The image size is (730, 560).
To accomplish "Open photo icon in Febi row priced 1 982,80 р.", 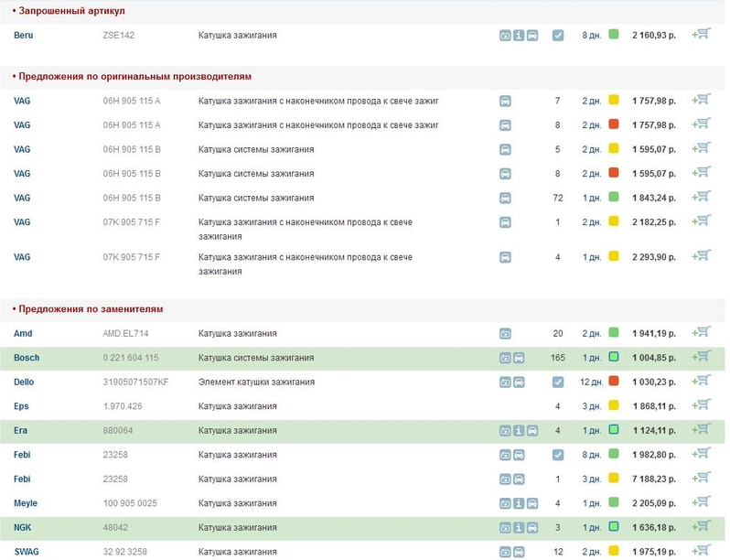I will (x=505, y=455).
